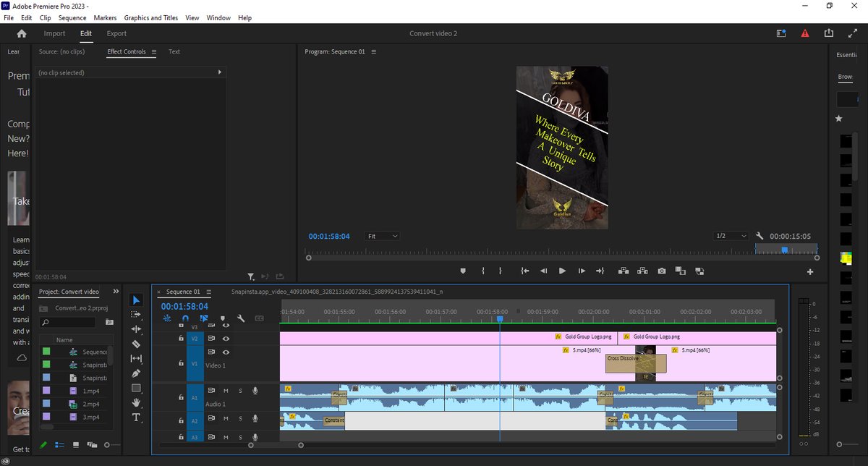
Task: Go to In point in Program monitor
Action: (x=525, y=271)
